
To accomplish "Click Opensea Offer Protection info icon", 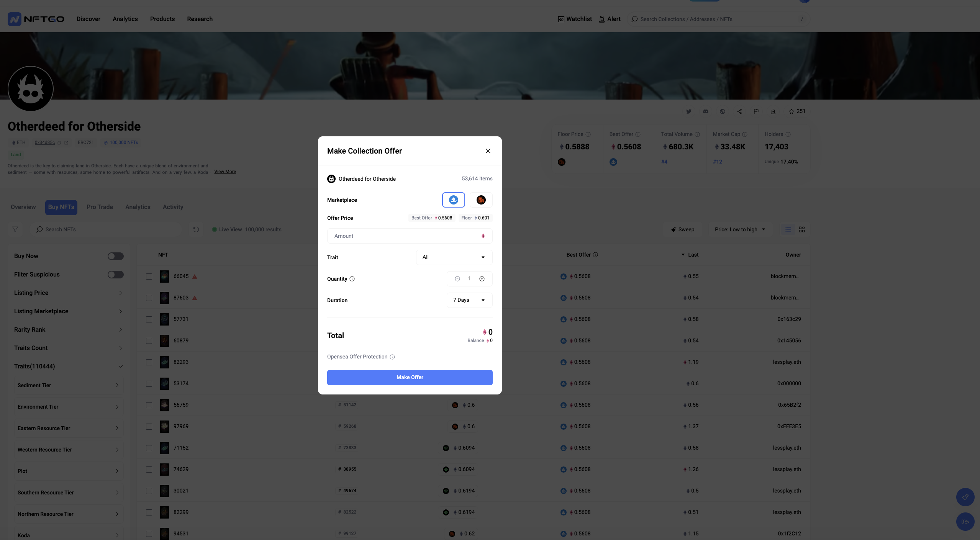I will pos(392,357).
